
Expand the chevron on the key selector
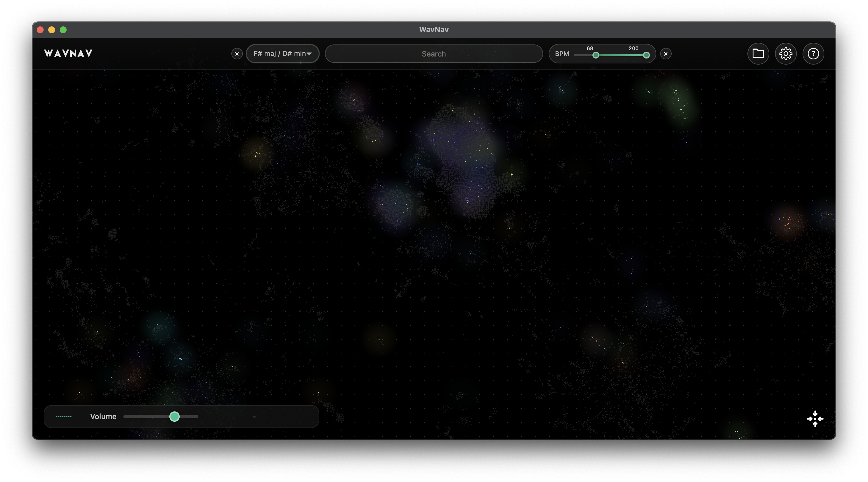tap(309, 54)
